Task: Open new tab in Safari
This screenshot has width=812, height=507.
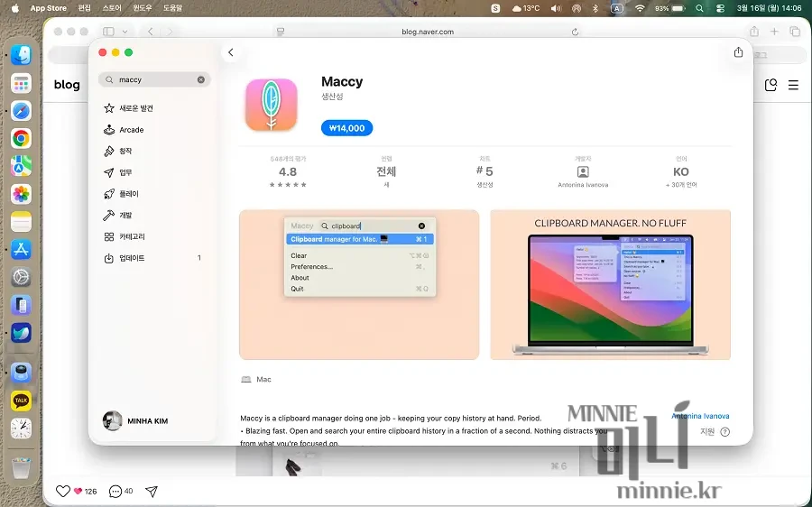Action: pyautogui.click(x=774, y=32)
